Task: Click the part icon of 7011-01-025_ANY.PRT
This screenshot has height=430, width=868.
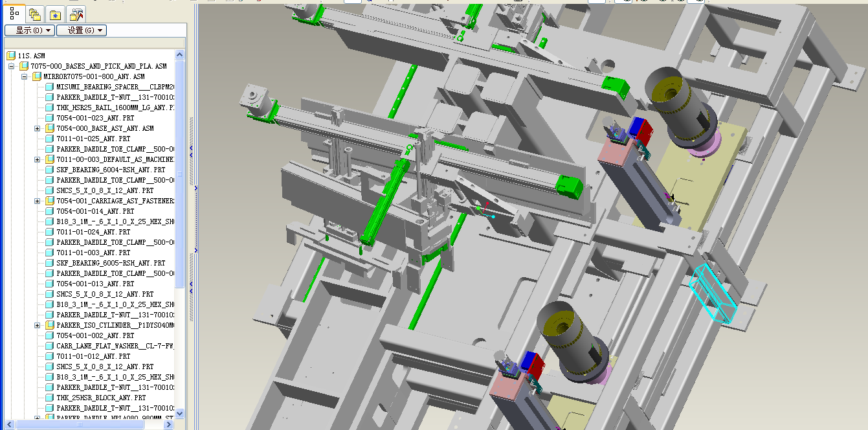Action: 50,139
